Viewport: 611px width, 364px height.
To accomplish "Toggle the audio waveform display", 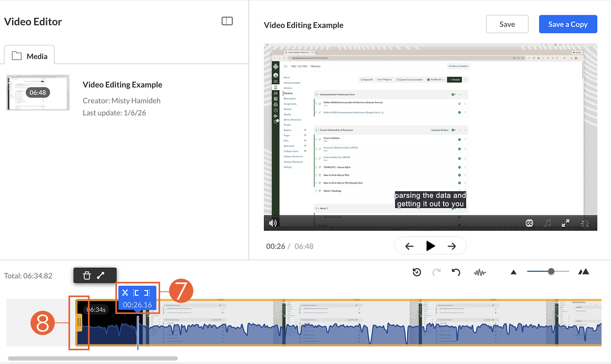I will click(480, 272).
